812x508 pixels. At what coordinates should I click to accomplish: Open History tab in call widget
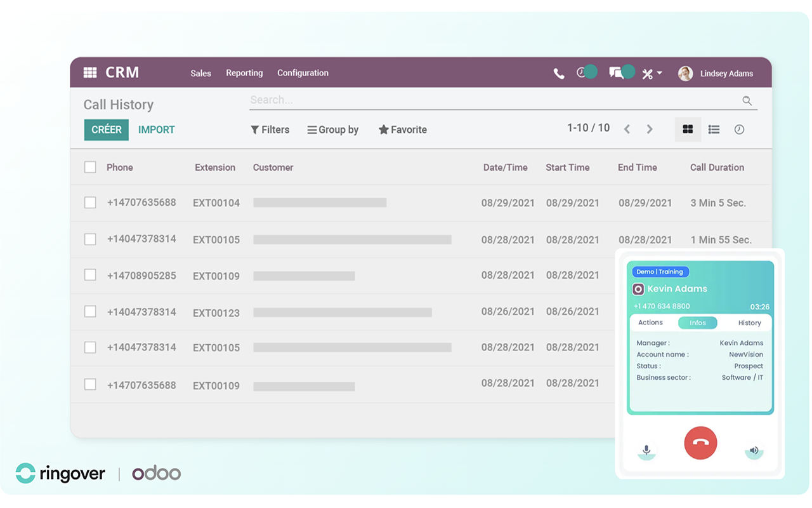tap(750, 323)
